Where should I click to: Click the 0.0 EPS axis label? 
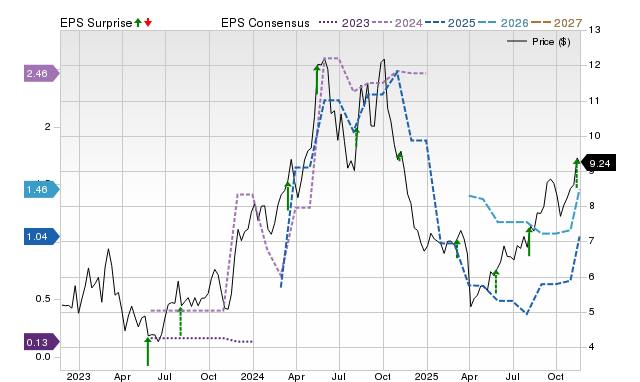(43, 357)
